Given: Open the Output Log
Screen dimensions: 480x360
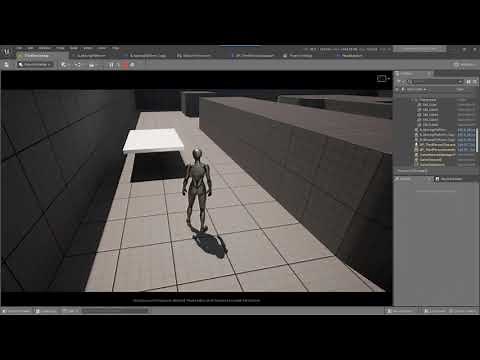Looking at the screenshot, I should (47, 311).
